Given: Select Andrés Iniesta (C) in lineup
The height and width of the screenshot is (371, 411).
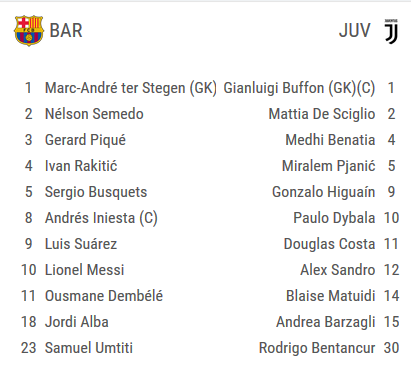Looking at the screenshot, I should click(x=101, y=218).
